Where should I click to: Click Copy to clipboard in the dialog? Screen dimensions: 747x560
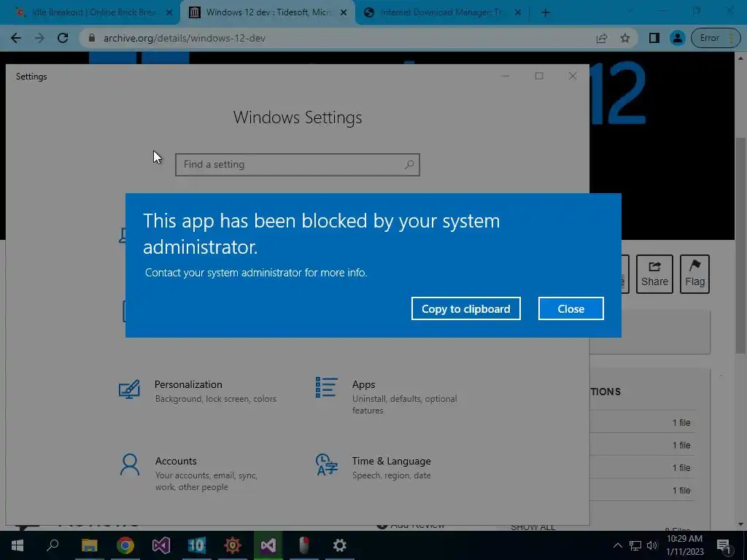point(466,308)
